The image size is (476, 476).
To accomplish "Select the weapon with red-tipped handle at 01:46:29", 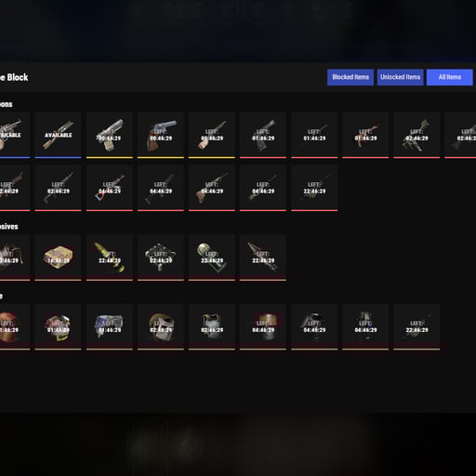I will (365, 135).
